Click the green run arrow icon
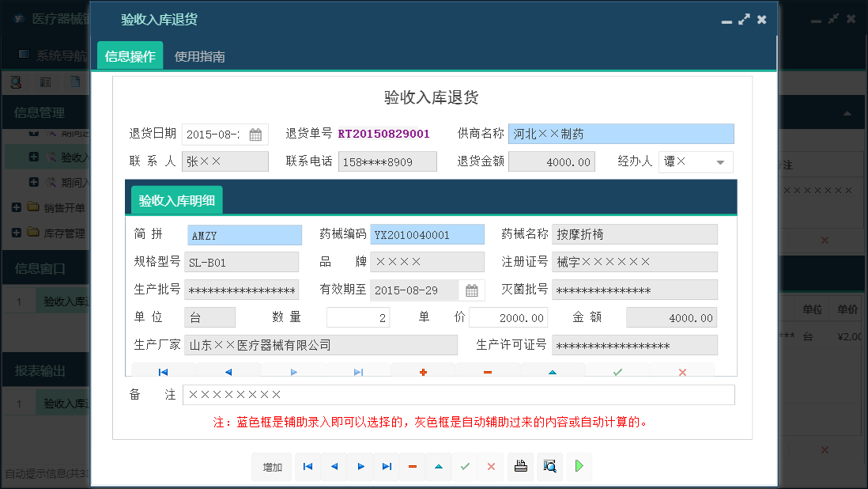Image resolution: width=868 pixels, height=489 pixels. pyautogui.click(x=578, y=467)
